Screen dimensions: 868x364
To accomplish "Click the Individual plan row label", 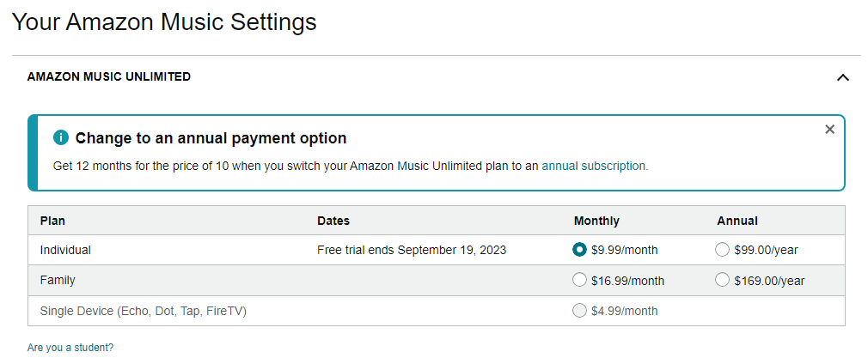I will [65, 250].
